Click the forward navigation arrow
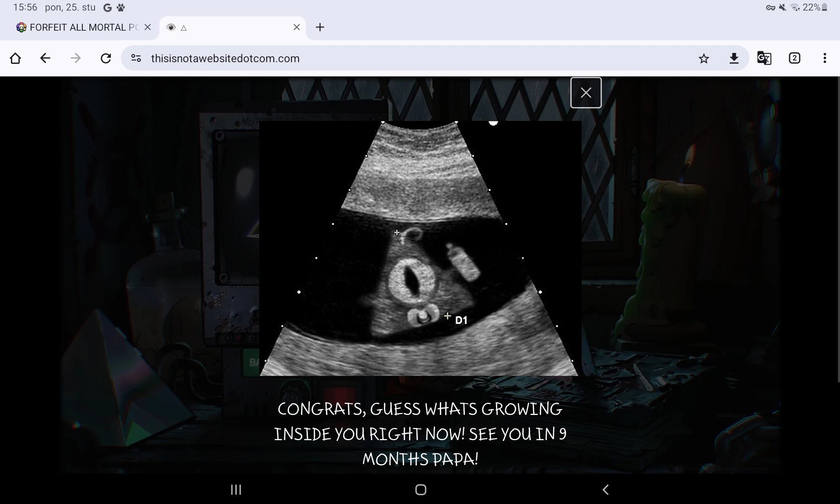The image size is (840, 504). coord(76,58)
